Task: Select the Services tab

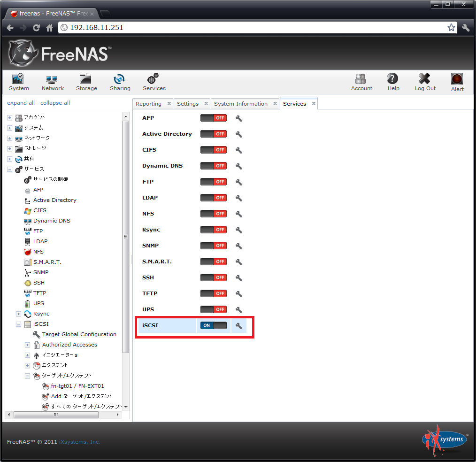Action: pyautogui.click(x=294, y=104)
